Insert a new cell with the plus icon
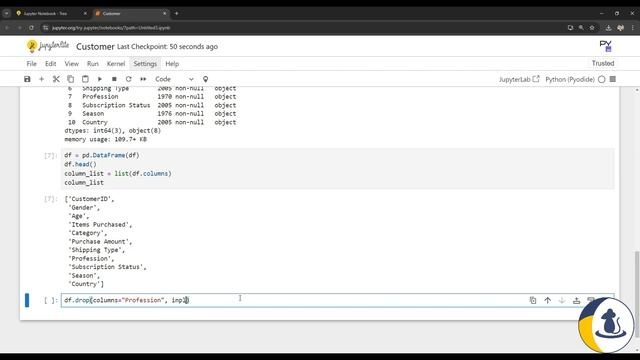The width and height of the screenshot is (640, 360). point(41,79)
